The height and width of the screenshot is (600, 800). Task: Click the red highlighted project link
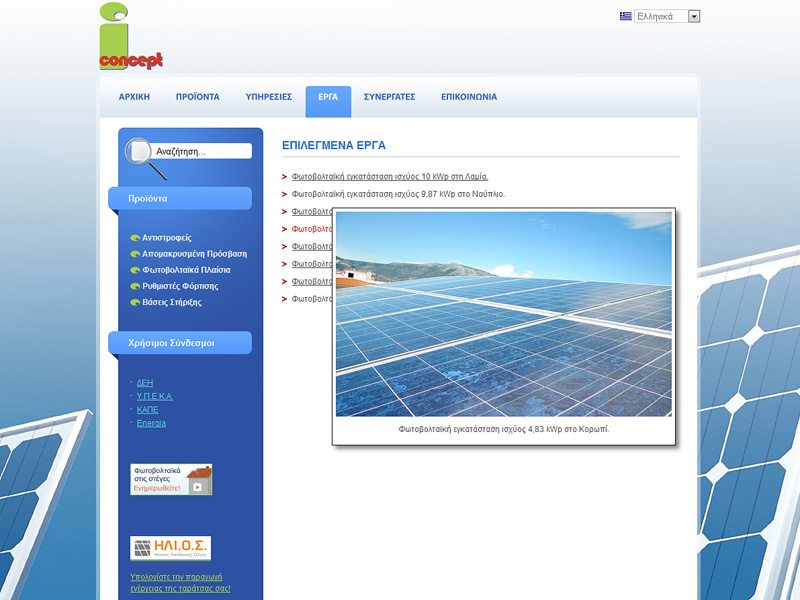[x=312, y=229]
